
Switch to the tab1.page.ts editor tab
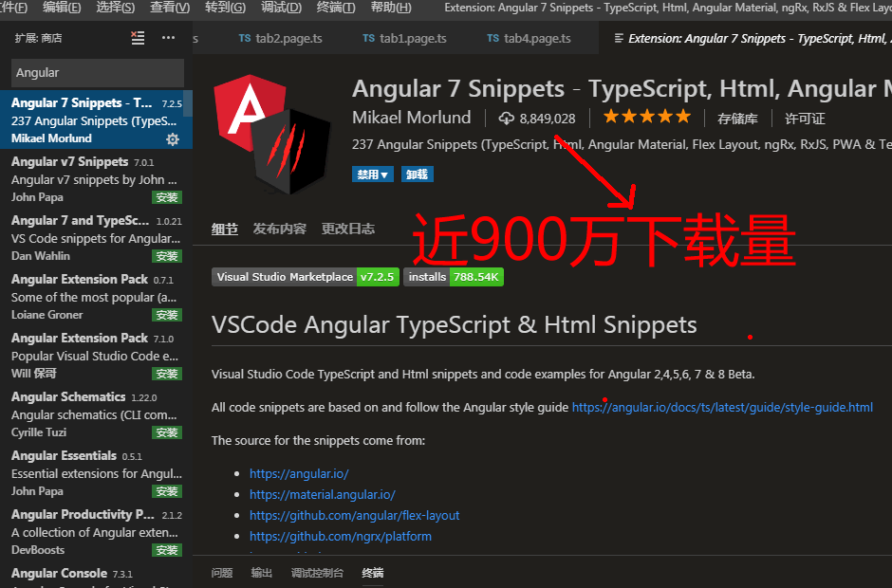(404, 38)
